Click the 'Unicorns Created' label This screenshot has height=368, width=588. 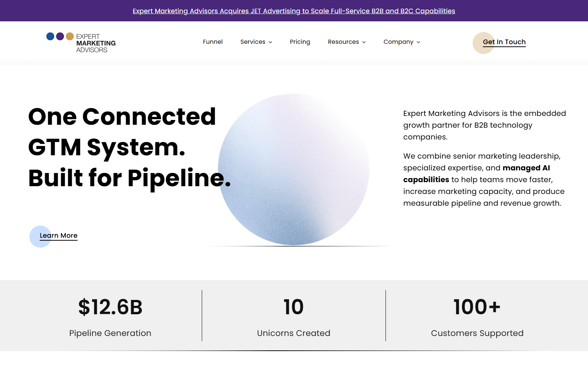294,333
